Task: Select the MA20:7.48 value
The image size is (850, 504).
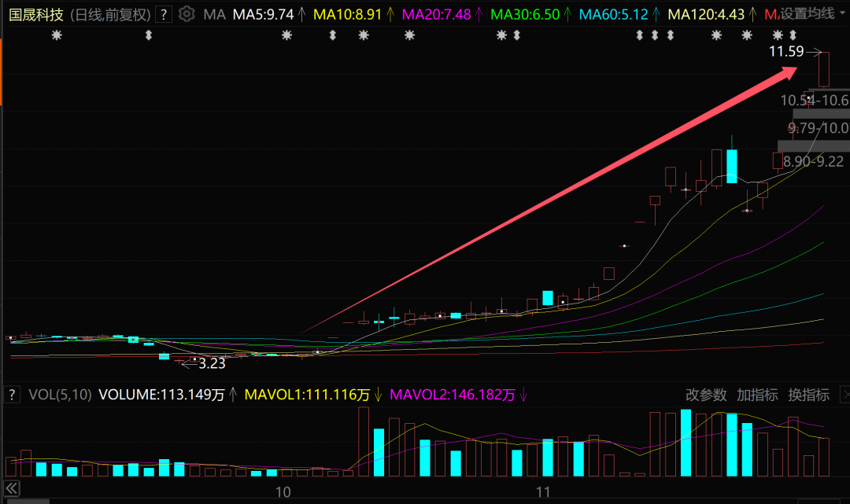Action: point(436,15)
